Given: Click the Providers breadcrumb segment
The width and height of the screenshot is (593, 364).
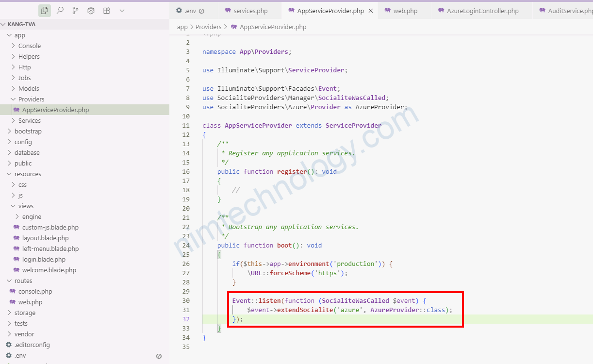Looking at the screenshot, I should pos(208,27).
